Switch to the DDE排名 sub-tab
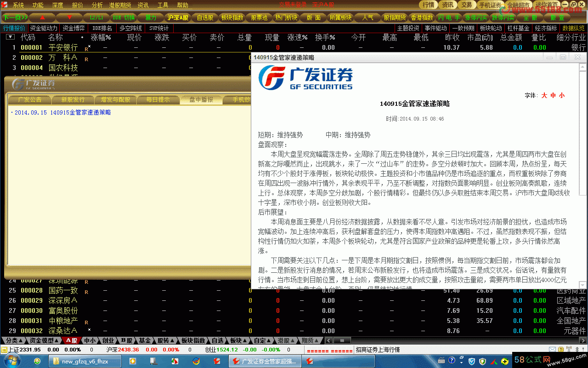 102,28
